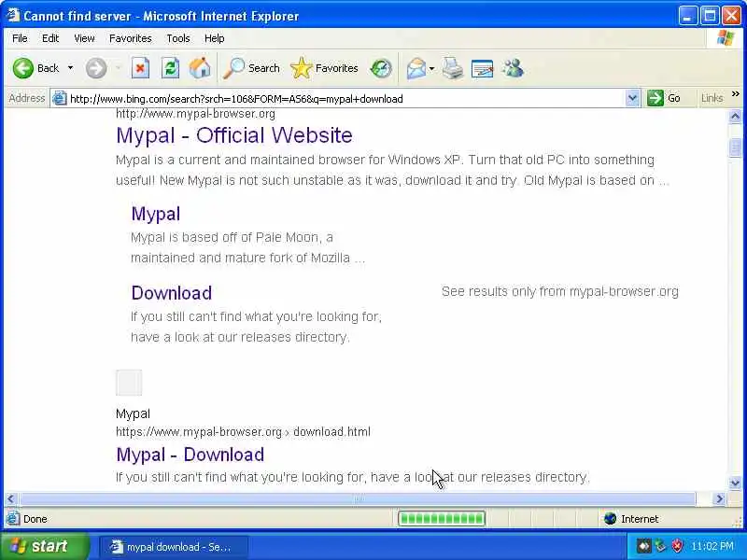This screenshot has height=560, width=747.
Task: Click the red security shield tray icon
Action: pos(677,546)
